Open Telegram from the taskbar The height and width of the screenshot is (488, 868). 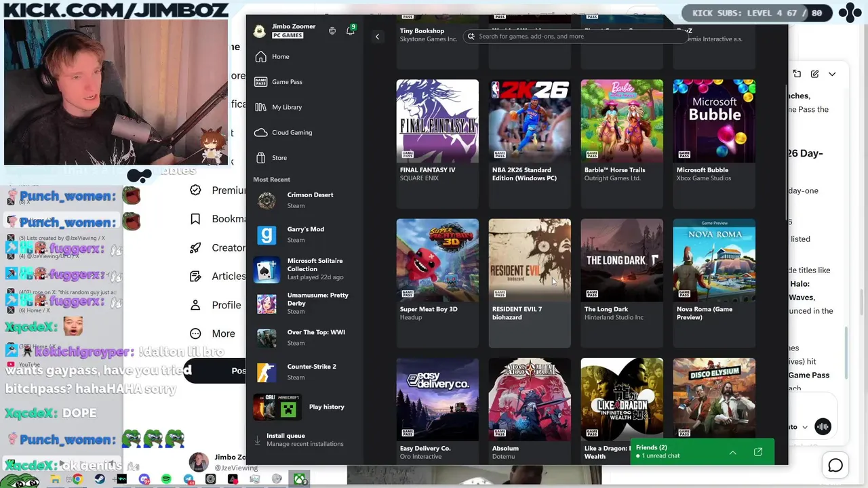[189, 479]
